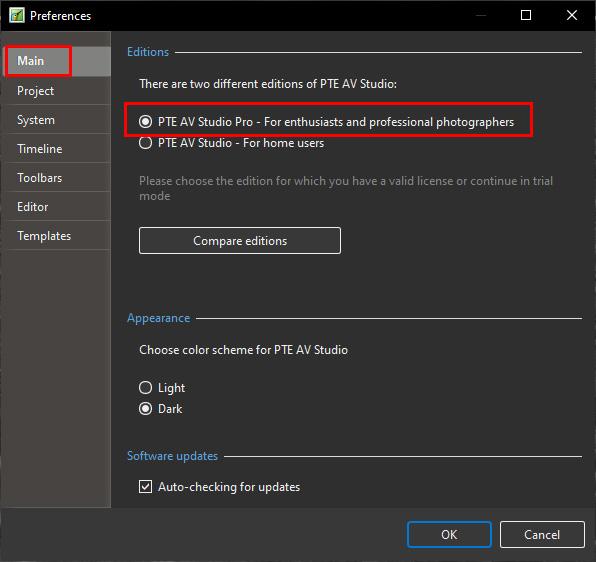
Task: Cancel the Preferences dialog
Action: (542, 535)
